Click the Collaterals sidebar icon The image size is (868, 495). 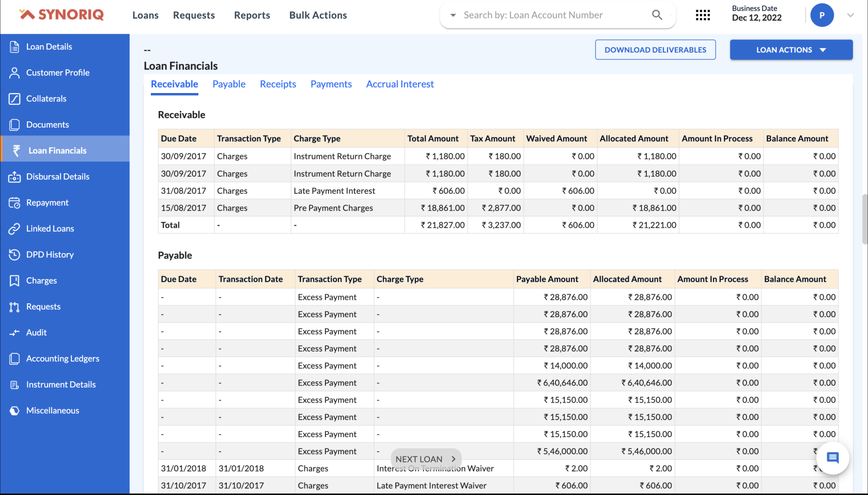[x=14, y=99]
